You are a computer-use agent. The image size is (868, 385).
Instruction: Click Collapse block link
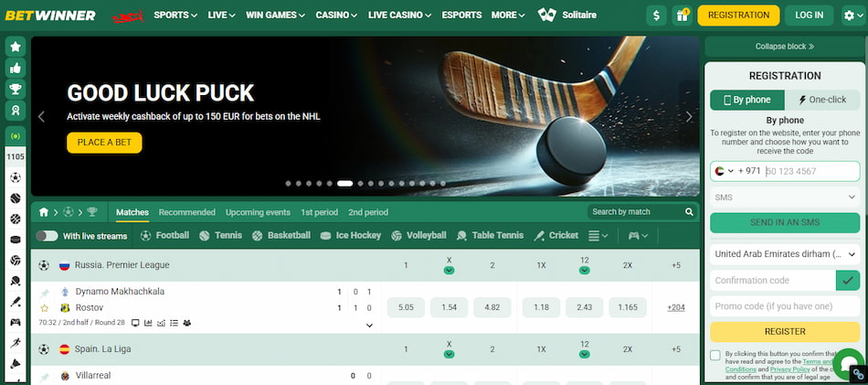pos(785,47)
